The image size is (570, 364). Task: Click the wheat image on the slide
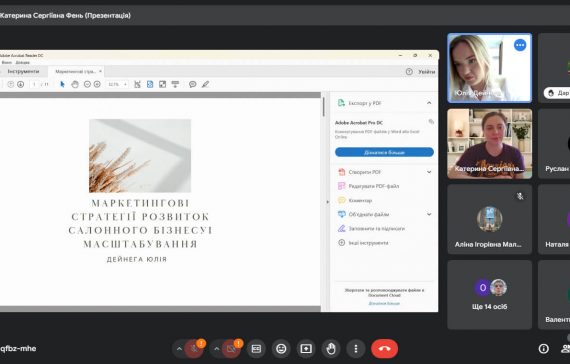coord(140,156)
